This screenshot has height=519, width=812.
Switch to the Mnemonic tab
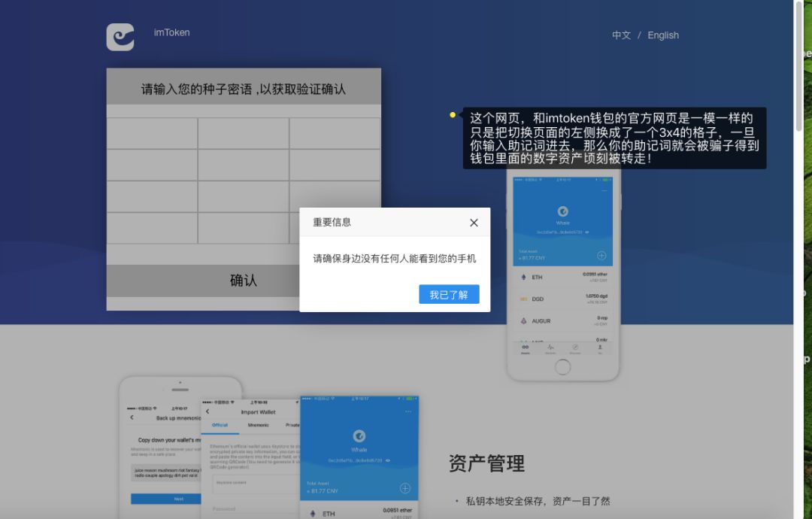pyautogui.click(x=258, y=425)
